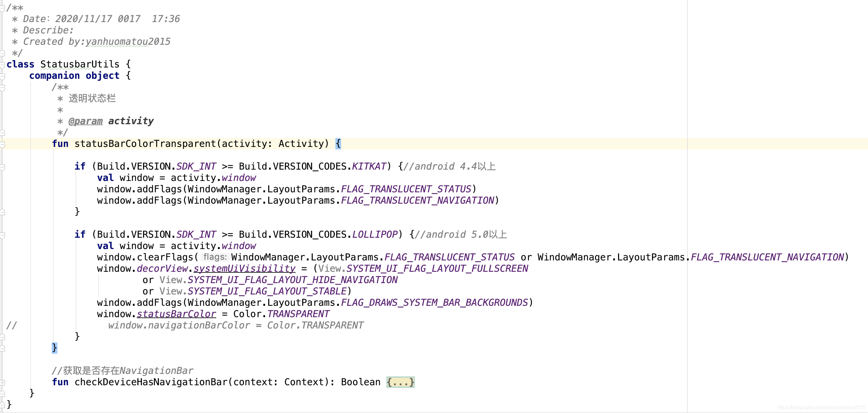Click author name yanhuomatou2015 in header comment
Viewport: 868px width, 413px height.
[128, 42]
